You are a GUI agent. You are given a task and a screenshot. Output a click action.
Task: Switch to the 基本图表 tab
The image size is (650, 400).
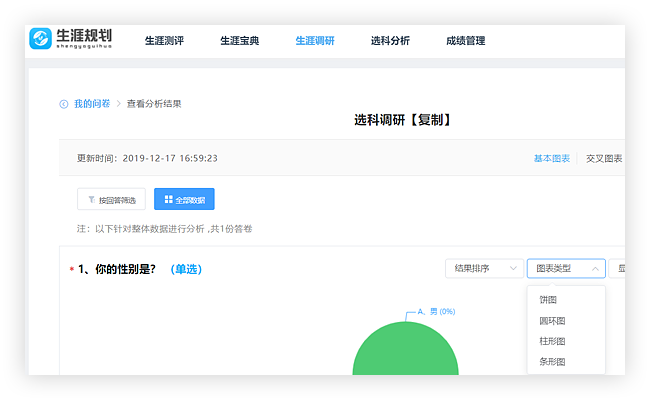point(551,158)
